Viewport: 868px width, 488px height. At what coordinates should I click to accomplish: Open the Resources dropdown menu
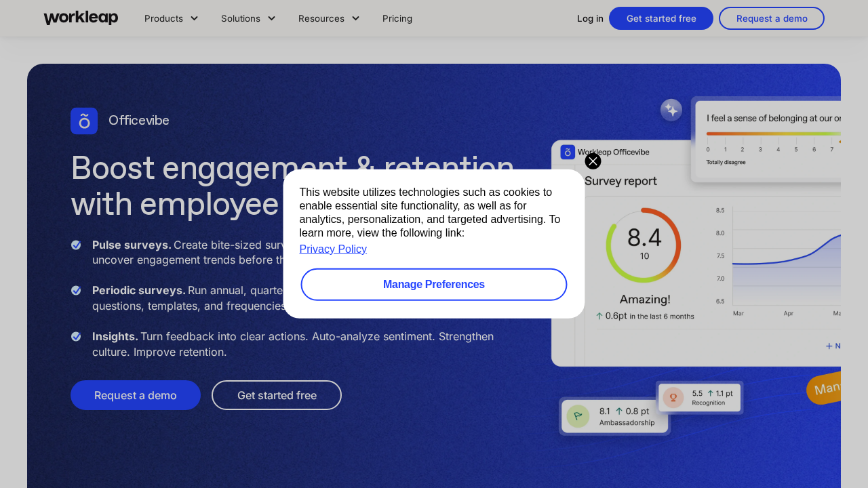(x=329, y=18)
